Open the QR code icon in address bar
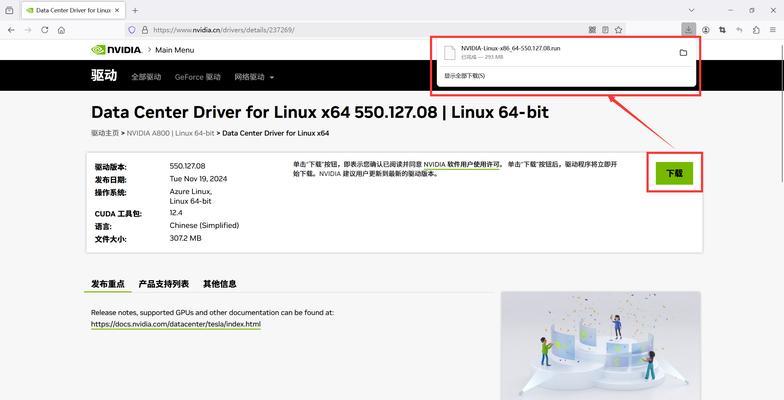784x400 pixels. (592, 30)
